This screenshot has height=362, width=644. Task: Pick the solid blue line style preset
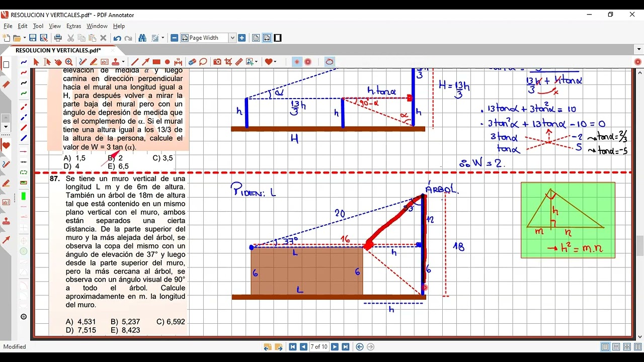pyautogui.click(x=24, y=138)
